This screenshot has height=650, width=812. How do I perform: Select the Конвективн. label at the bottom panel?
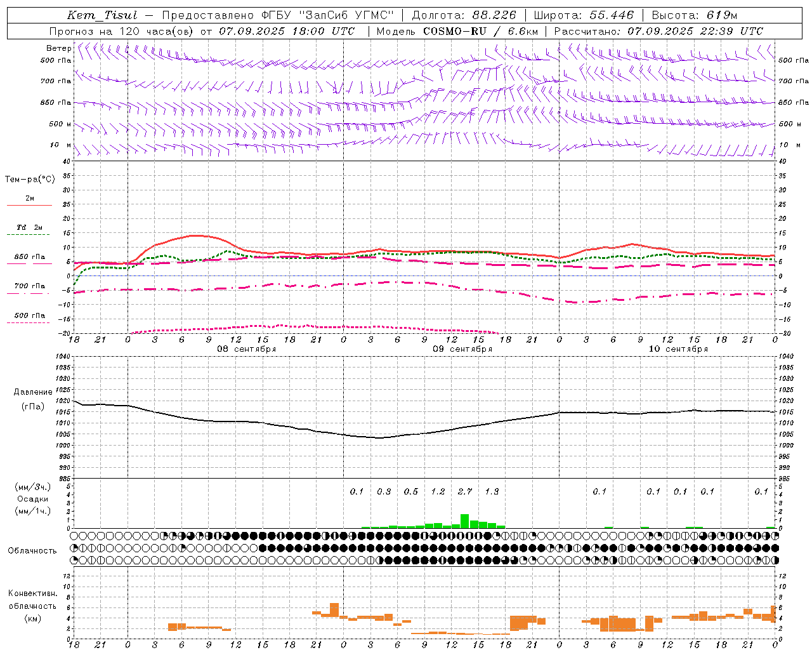(32, 594)
